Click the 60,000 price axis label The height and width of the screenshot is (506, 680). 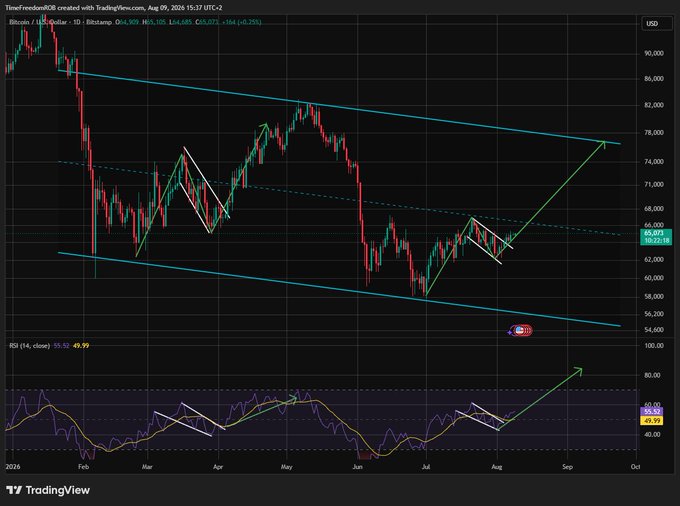(x=654, y=278)
